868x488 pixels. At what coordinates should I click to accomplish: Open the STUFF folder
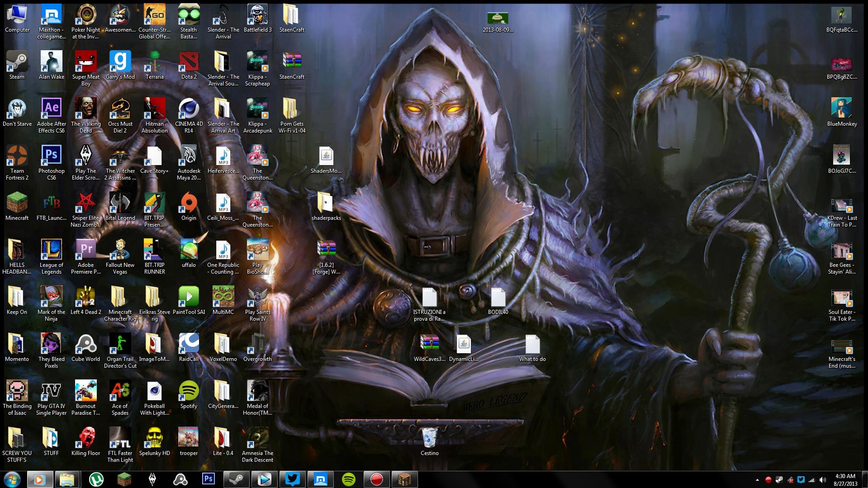51,442
